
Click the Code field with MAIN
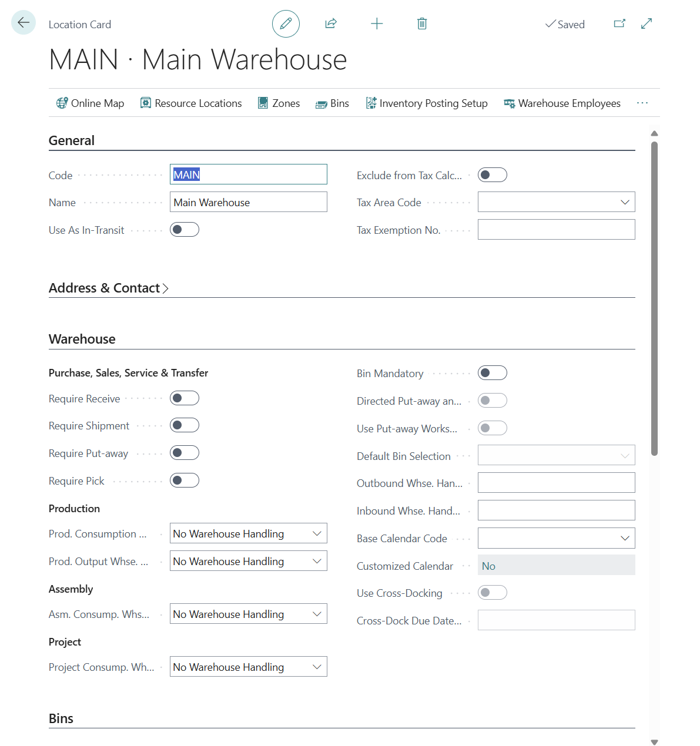coord(249,174)
